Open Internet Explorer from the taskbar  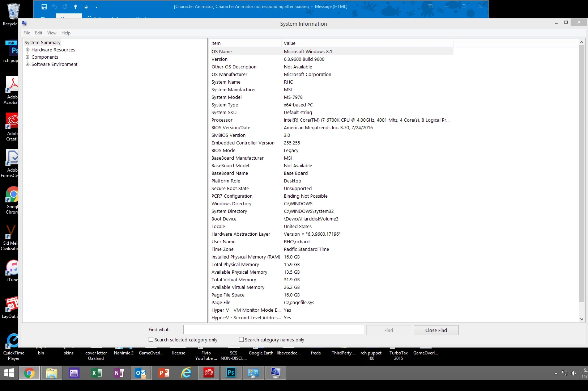pyautogui.click(x=186, y=373)
